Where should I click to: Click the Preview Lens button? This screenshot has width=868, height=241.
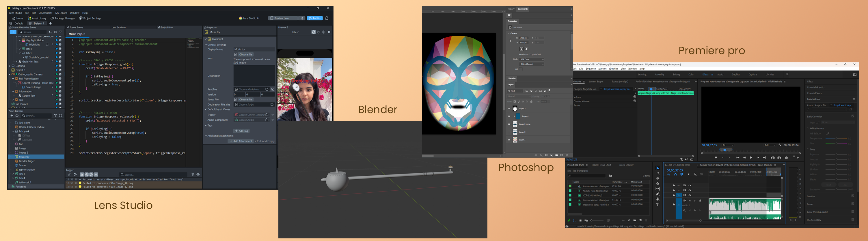pyautogui.click(x=283, y=18)
